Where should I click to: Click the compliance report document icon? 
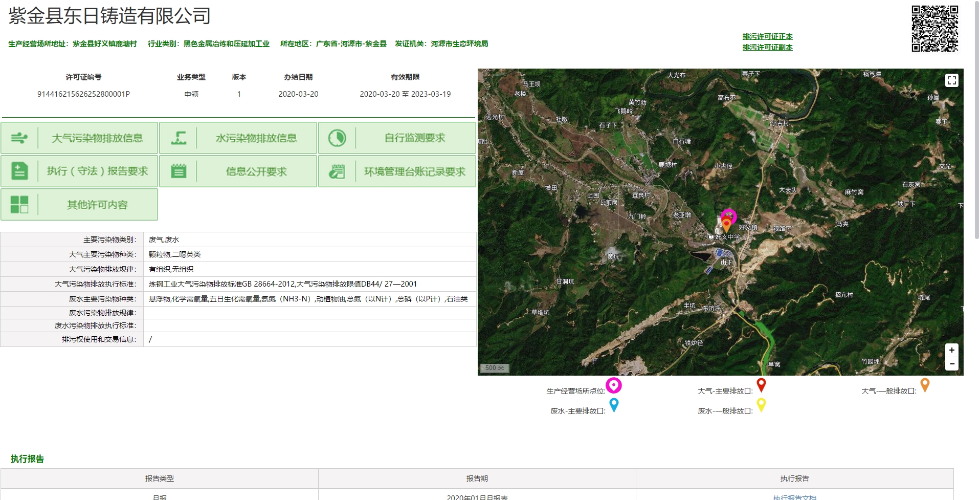pyautogui.click(x=19, y=171)
